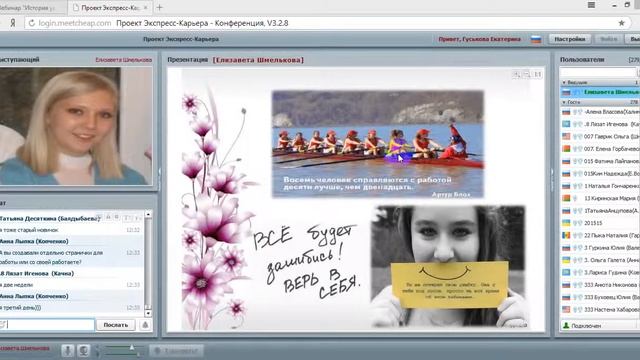Select user 8 Лязат Игенова in the list
Image resolution: width=640 pixels, height=360 pixels.
pyautogui.click(x=600, y=124)
